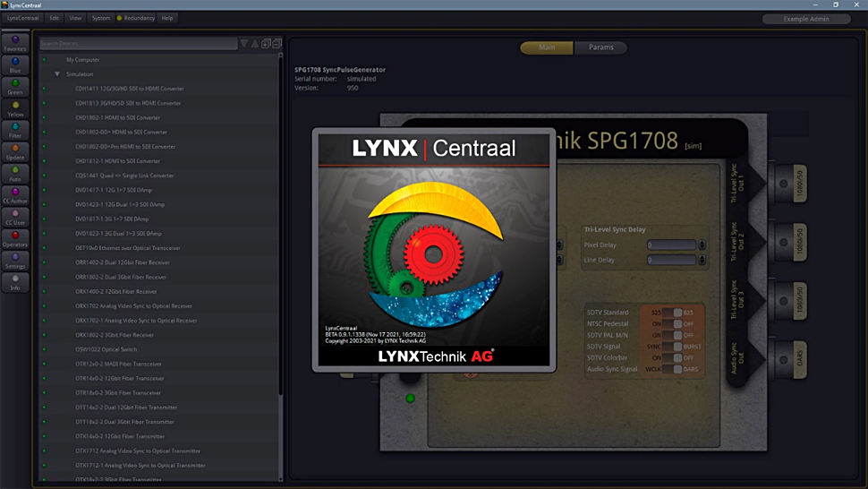Open the View menu

click(75, 18)
